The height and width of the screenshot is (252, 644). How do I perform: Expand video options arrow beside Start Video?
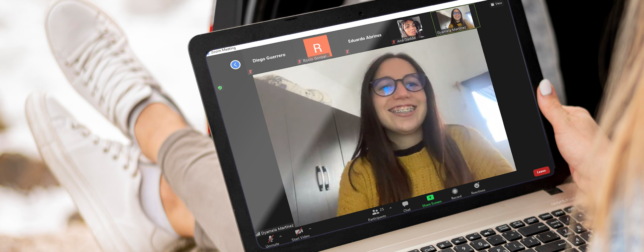[x=310, y=229]
